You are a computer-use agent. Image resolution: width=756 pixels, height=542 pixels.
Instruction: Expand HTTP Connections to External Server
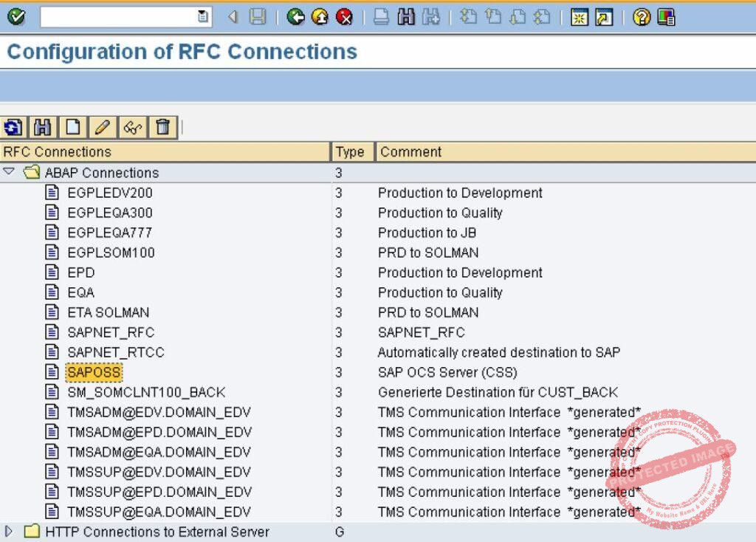click(x=9, y=531)
